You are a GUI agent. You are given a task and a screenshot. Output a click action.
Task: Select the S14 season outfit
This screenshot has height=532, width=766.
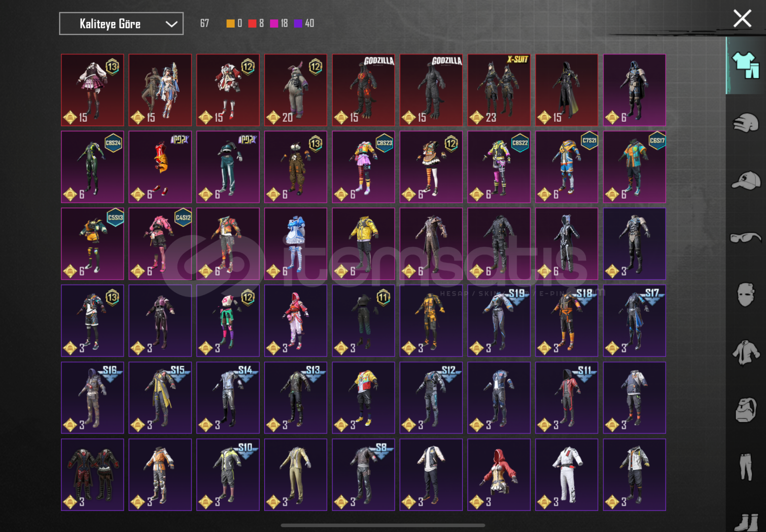pyautogui.click(x=228, y=398)
